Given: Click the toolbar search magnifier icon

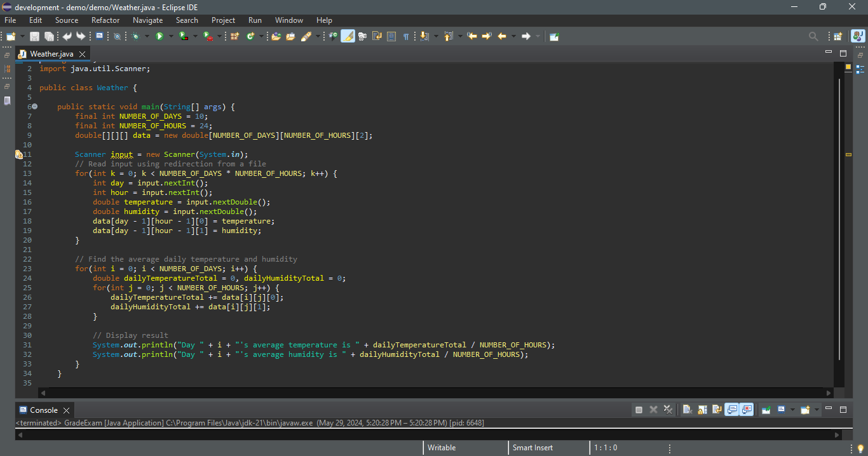Looking at the screenshot, I should coord(813,37).
